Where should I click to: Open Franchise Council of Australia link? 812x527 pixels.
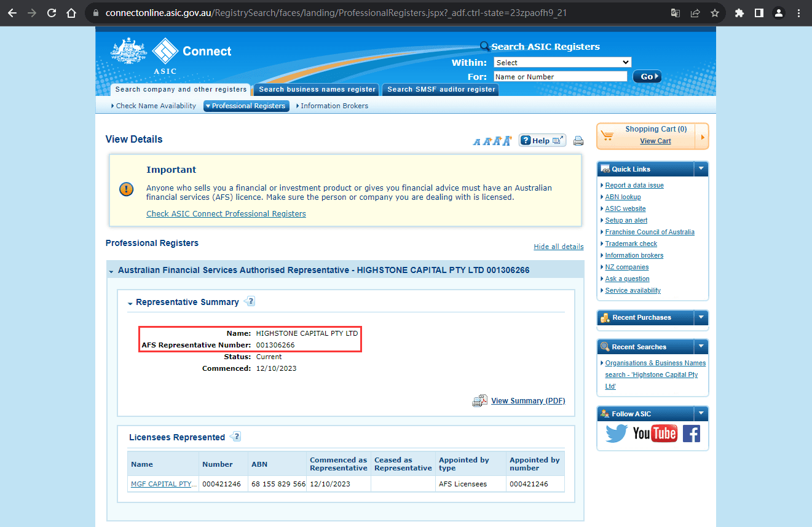650,232
